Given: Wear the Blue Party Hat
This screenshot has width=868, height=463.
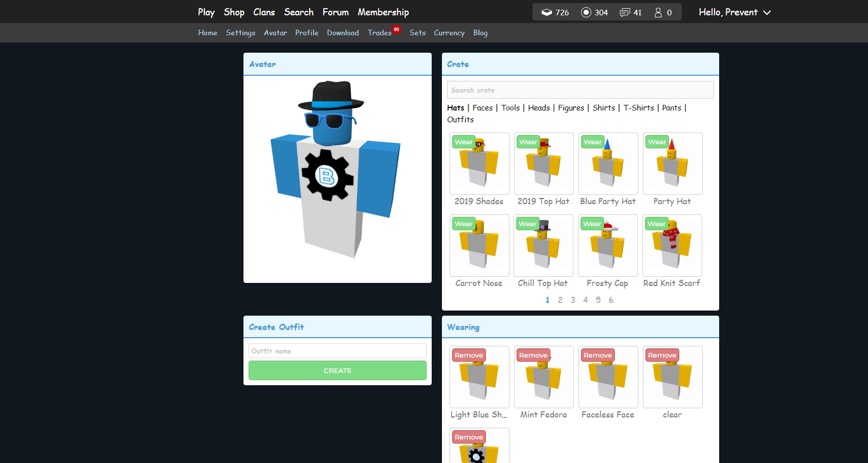Looking at the screenshot, I should [x=592, y=142].
